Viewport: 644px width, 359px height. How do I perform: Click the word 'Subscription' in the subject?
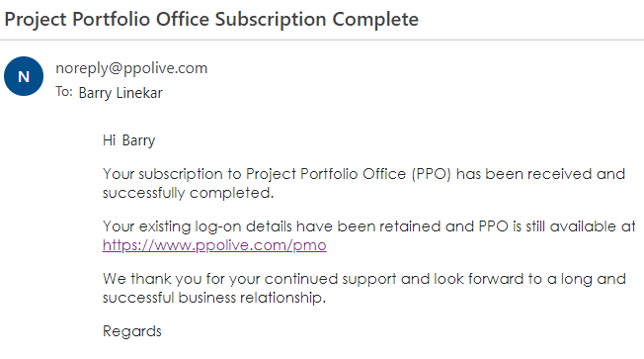[271, 20]
